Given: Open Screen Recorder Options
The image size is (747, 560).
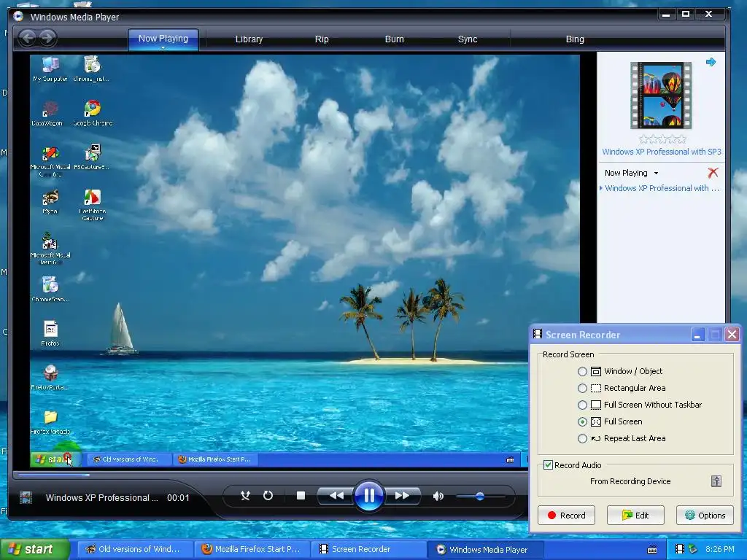Looking at the screenshot, I should pyautogui.click(x=705, y=516).
